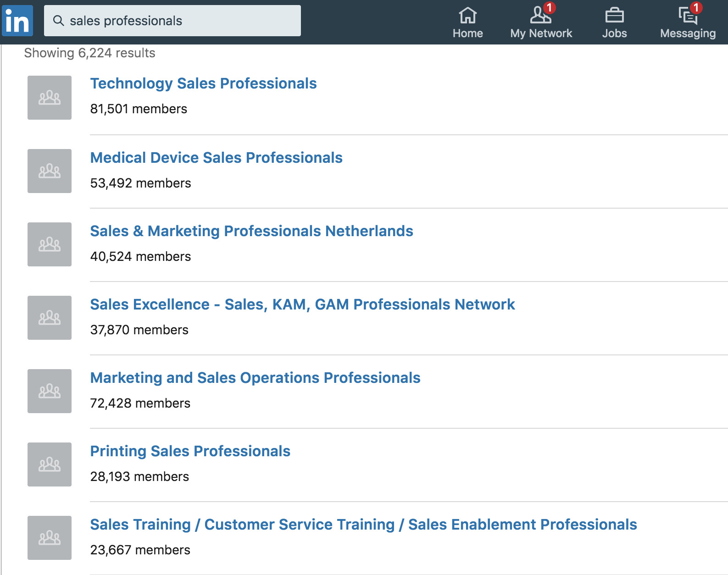Go to the Messaging tab label
Screen dimensions: 728x575
pyautogui.click(x=688, y=33)
